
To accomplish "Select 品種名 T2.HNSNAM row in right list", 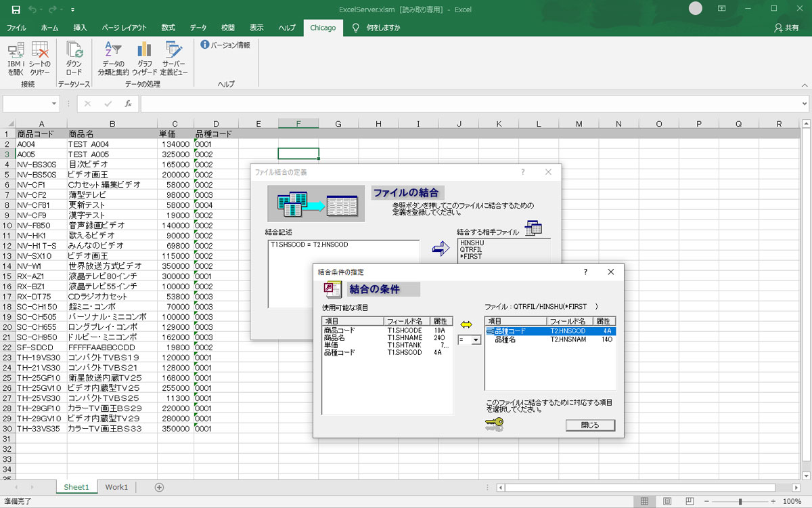I will tap(551, 339).
